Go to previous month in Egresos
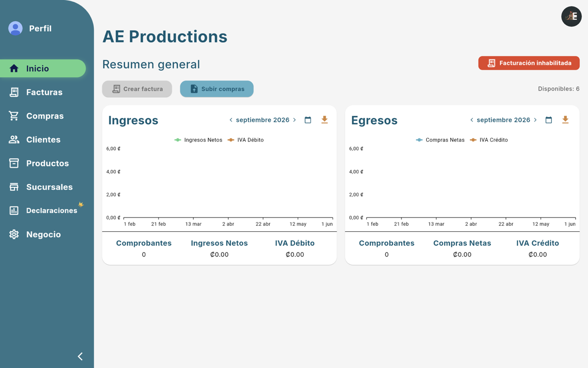This screenshot has width=588, height=368. pos(471,120)
